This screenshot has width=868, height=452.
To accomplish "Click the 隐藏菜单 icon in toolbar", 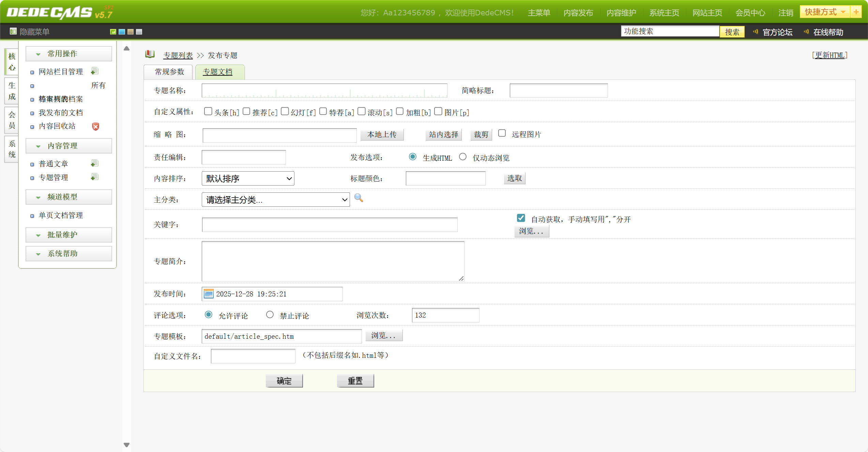I will (x=13, y=31).
